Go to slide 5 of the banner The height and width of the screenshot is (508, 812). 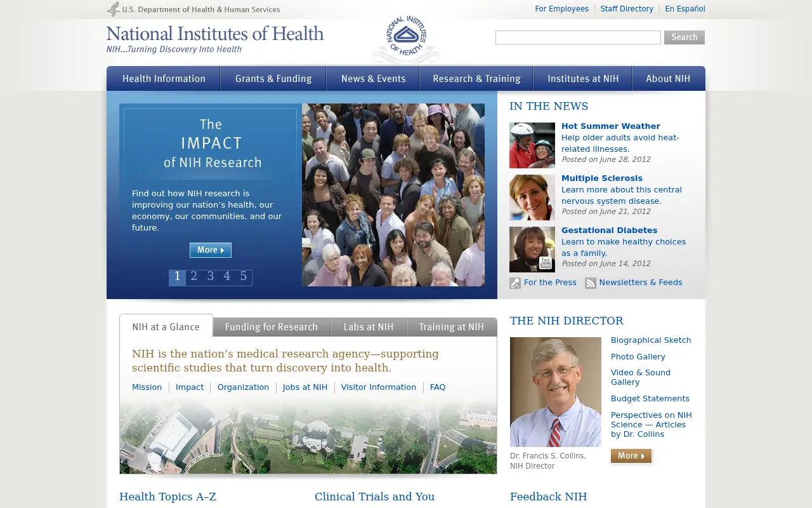[x=244, y=277]
